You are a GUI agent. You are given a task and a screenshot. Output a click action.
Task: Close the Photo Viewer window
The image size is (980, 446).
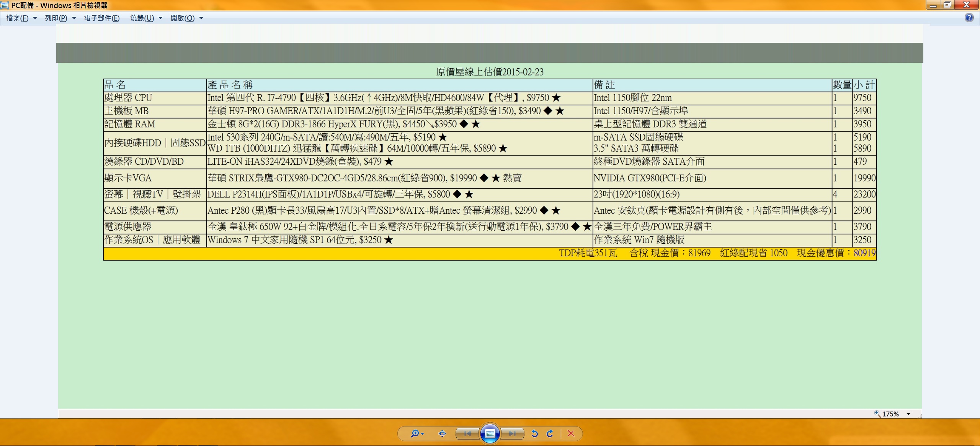(966, 5)
